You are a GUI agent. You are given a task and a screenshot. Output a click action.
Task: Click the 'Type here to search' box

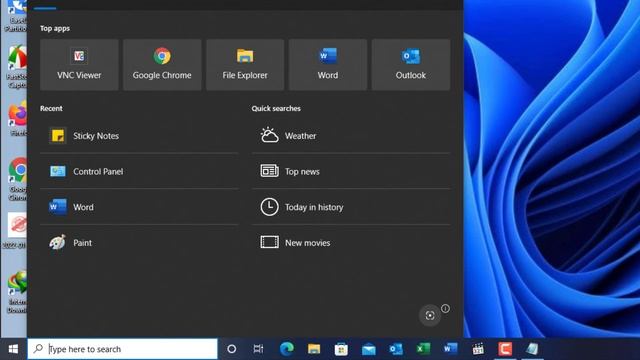pos(122,349)
